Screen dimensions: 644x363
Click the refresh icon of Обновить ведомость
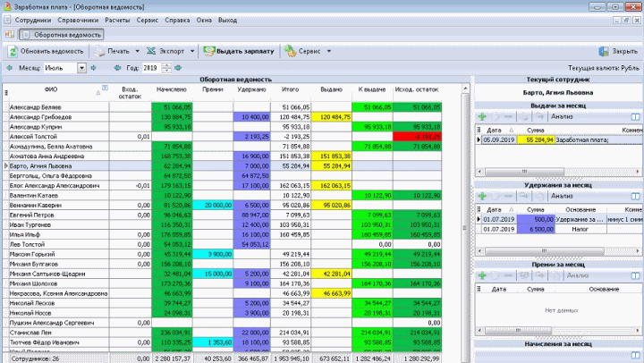(x=13, y=51)
